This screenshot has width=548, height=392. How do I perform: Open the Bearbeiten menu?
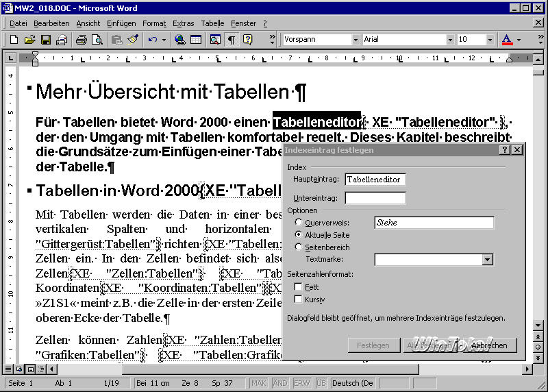pyautogui.click(x=51, y=23)
